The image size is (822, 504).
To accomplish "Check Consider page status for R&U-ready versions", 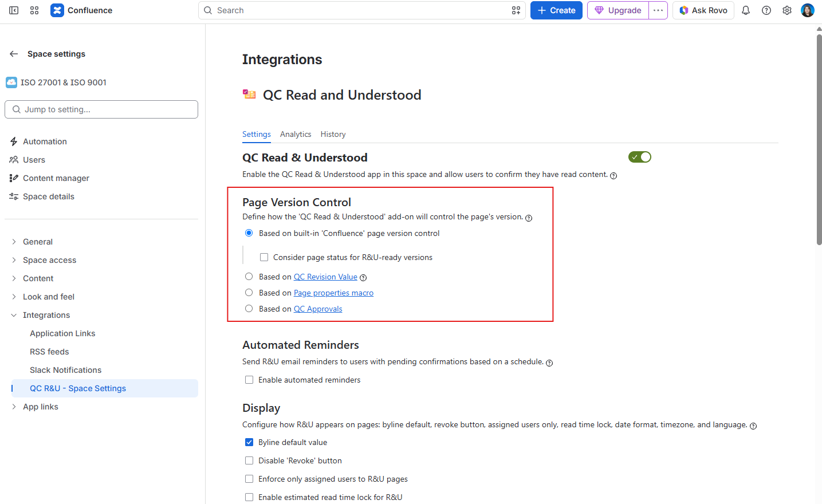I will coord(264,257).
